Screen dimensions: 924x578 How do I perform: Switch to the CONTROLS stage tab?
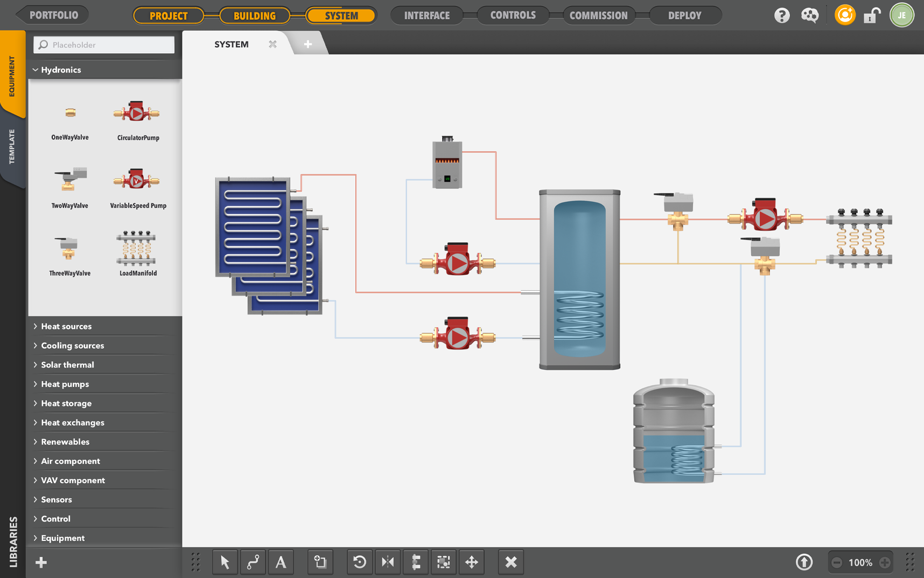coord(513,16)
